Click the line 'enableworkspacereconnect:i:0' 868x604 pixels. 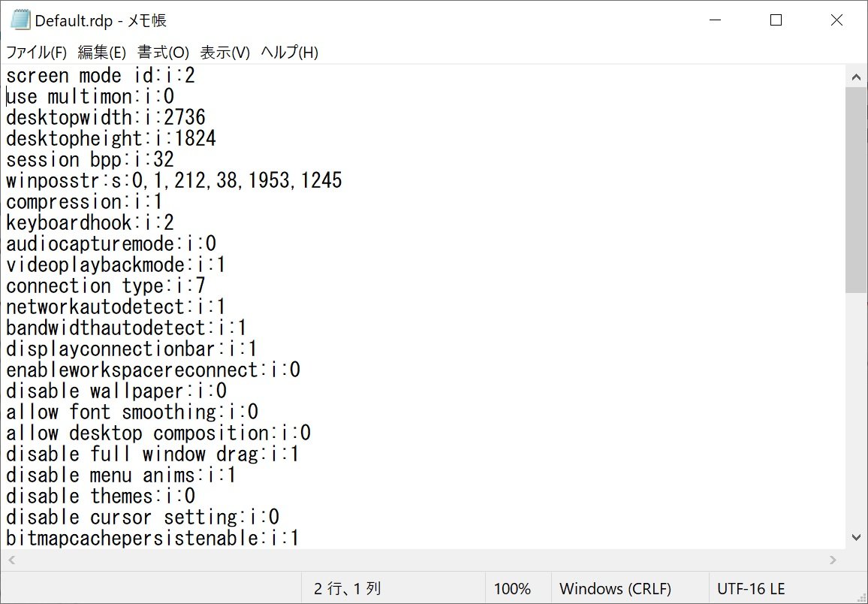pyautogui.click(x=152, y=370)
